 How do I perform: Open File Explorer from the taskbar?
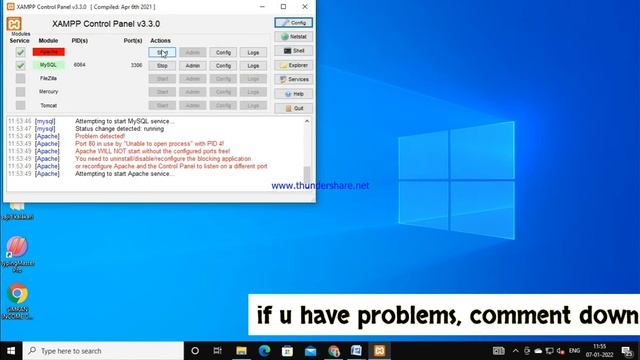click(x=241, y=351)
